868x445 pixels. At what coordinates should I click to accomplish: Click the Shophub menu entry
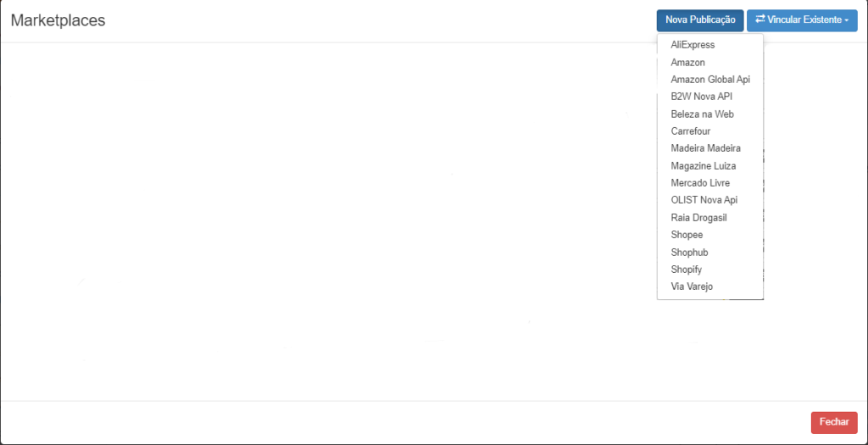pyautogui.click(x=689, y=253)
